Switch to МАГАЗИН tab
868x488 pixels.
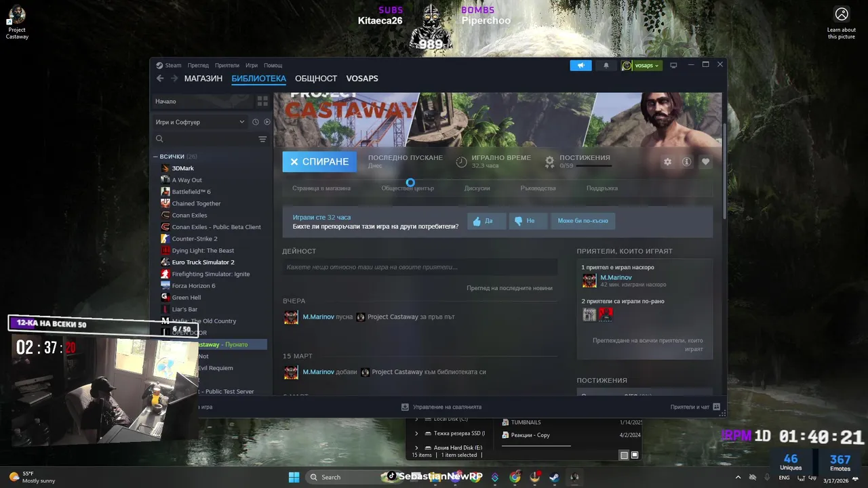(x=203, y=79)
